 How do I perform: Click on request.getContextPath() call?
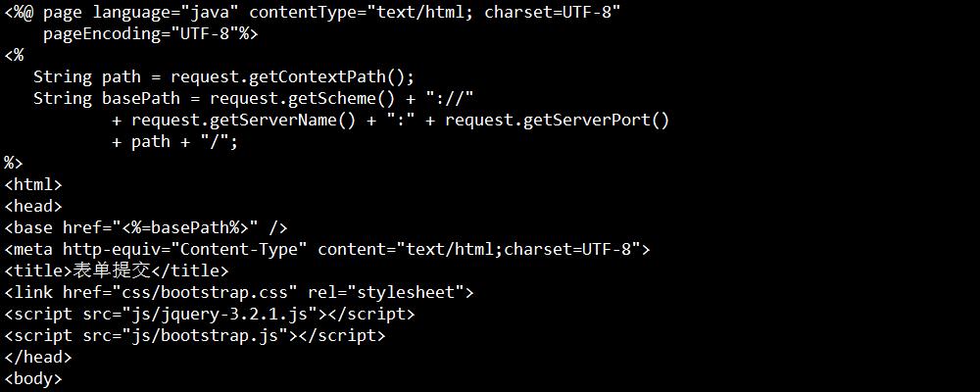pos(293,77)
